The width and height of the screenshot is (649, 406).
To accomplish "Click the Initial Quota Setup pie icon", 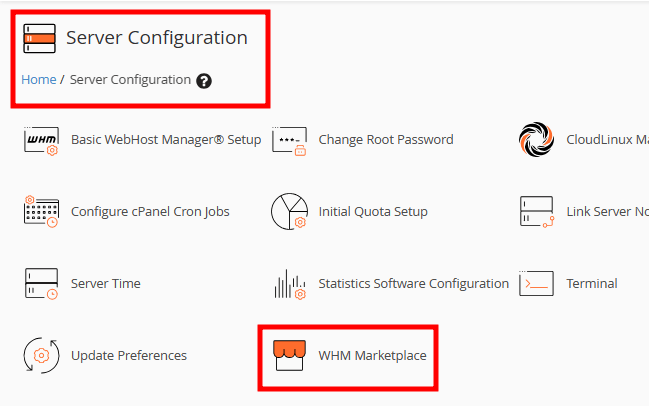I will (289, 211).
